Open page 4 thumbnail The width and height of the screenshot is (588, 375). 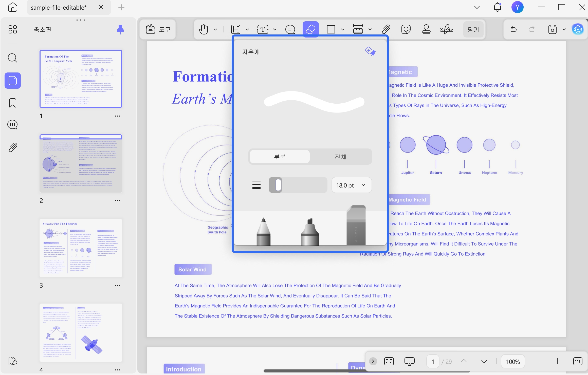click(x=81, y=333)
